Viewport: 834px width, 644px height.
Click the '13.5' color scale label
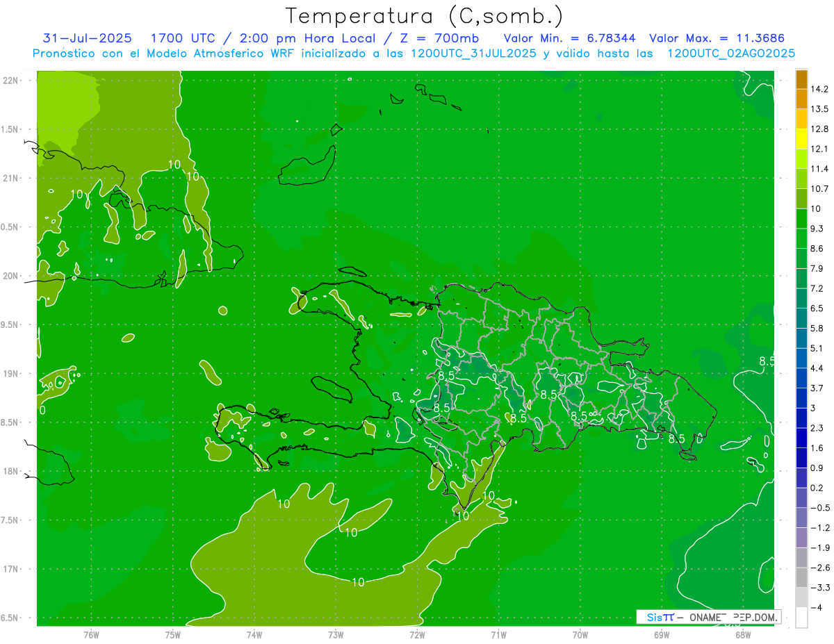[819, 109]
